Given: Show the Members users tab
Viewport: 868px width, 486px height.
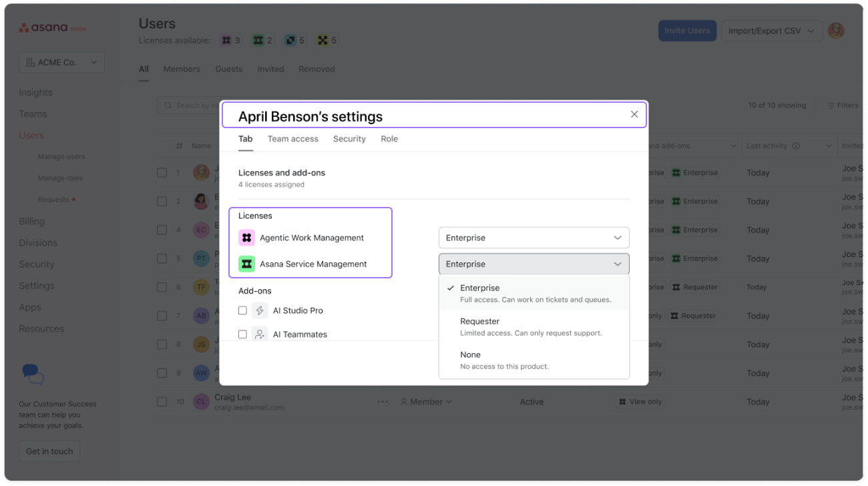Looking at the screenshot, I should pyautogui.click(x=182, y=69).
